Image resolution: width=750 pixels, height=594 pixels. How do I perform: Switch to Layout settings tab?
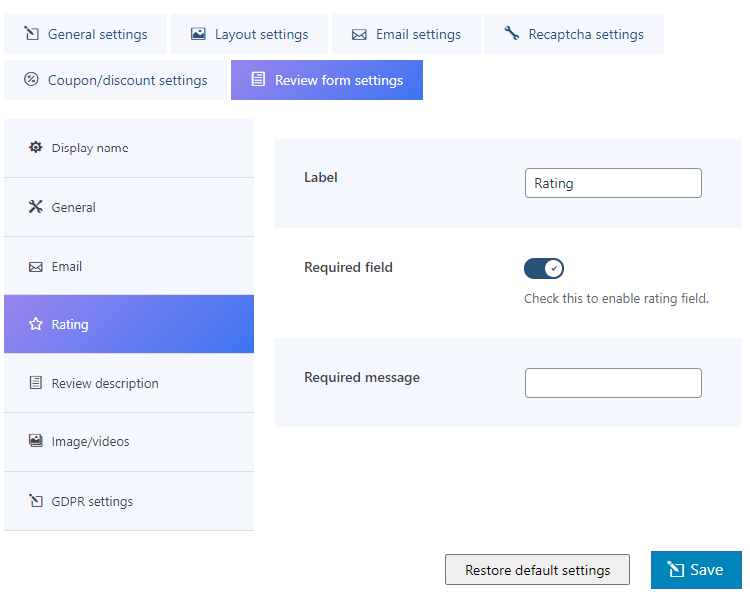pyautogui.click(x=249, y=34)
